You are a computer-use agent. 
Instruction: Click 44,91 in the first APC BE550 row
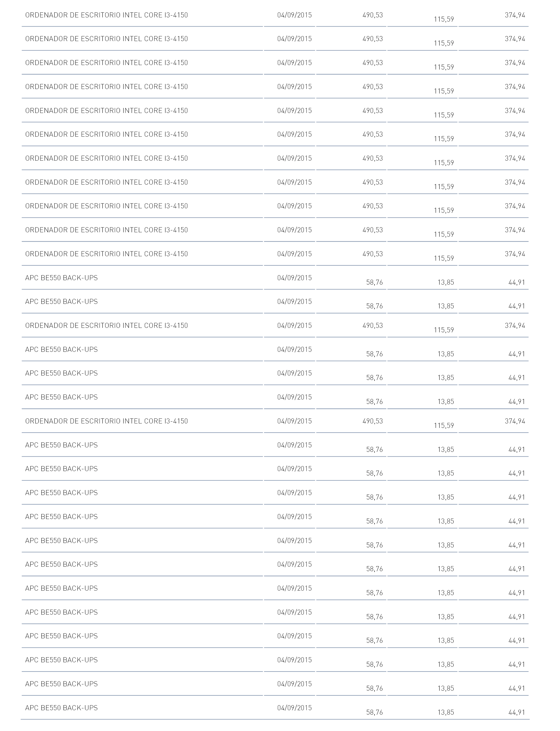click(517, 282)
